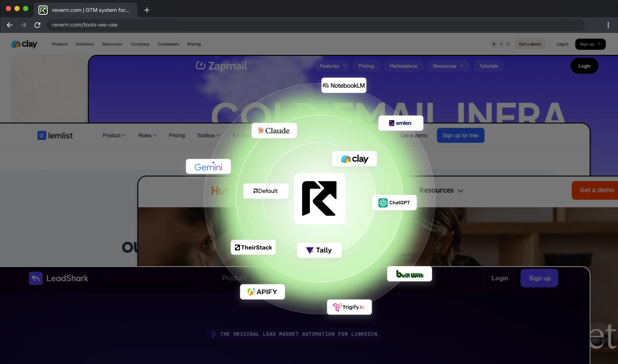
Task: Open the ChatGPT logo badge
Action: 394,203
